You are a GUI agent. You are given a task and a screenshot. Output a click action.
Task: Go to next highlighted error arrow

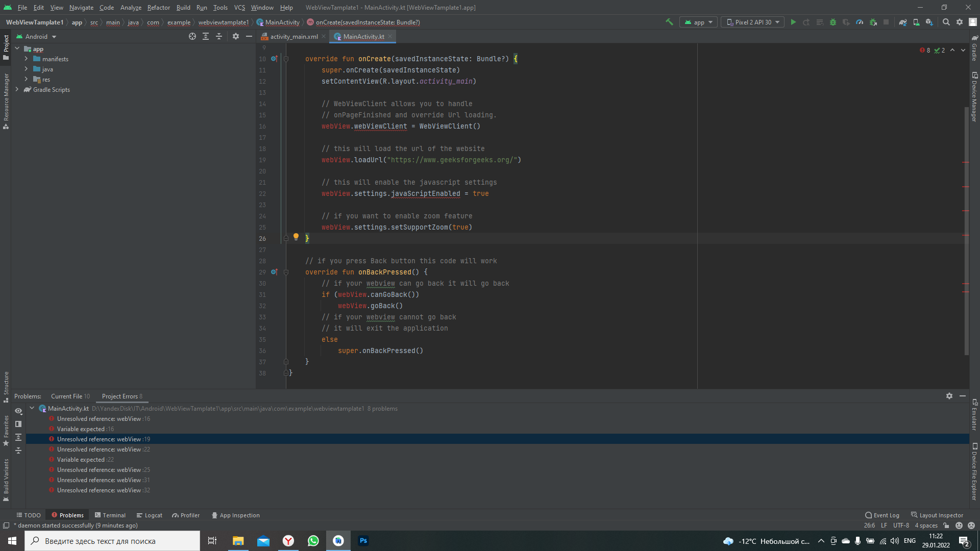pyautogui.click(x=963, y=50)
